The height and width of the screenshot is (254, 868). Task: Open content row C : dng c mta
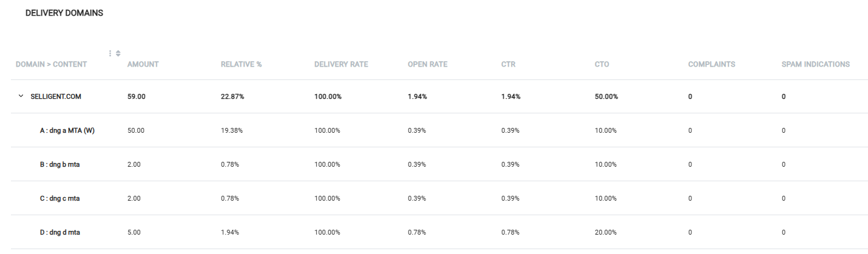click(59, 198)
